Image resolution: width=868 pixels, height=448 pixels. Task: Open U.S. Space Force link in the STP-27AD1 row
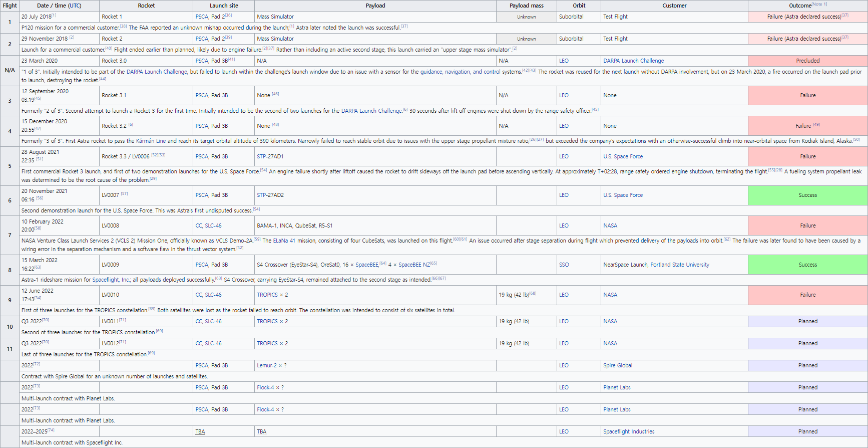[x=623, y=156]
